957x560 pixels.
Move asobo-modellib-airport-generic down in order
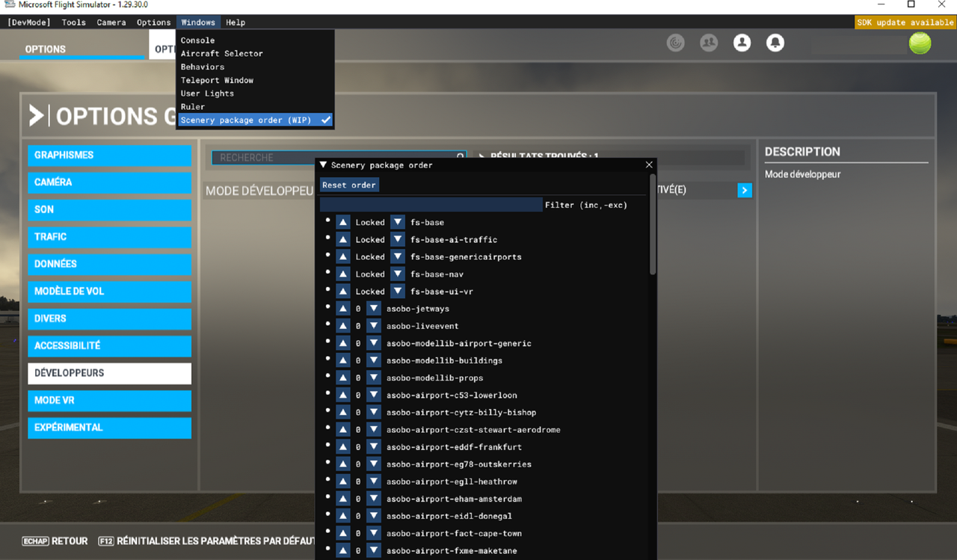(x=374, y=343)
